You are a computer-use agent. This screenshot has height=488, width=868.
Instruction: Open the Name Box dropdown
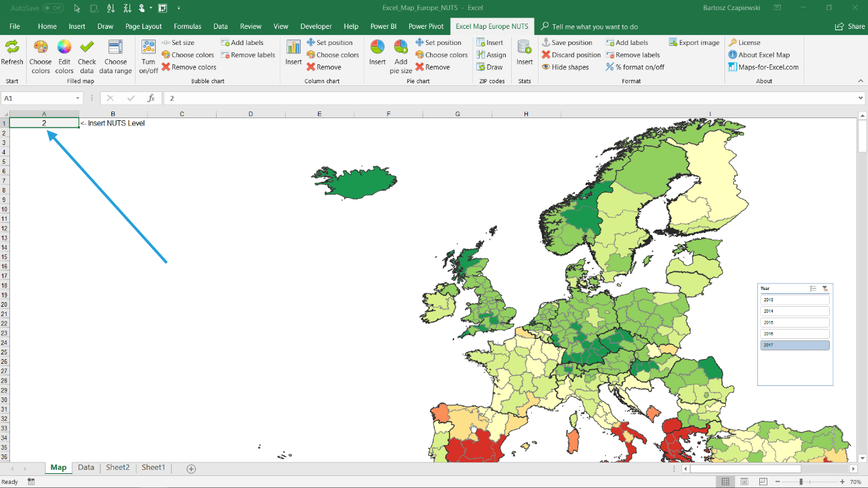click(x=77, y=98)
